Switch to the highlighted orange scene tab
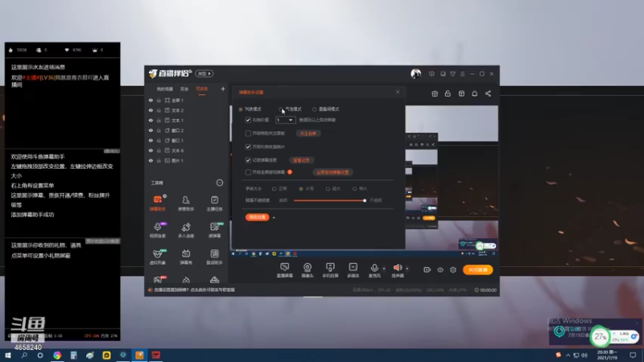This screenshot has width=644, height=362. [202, 89]
